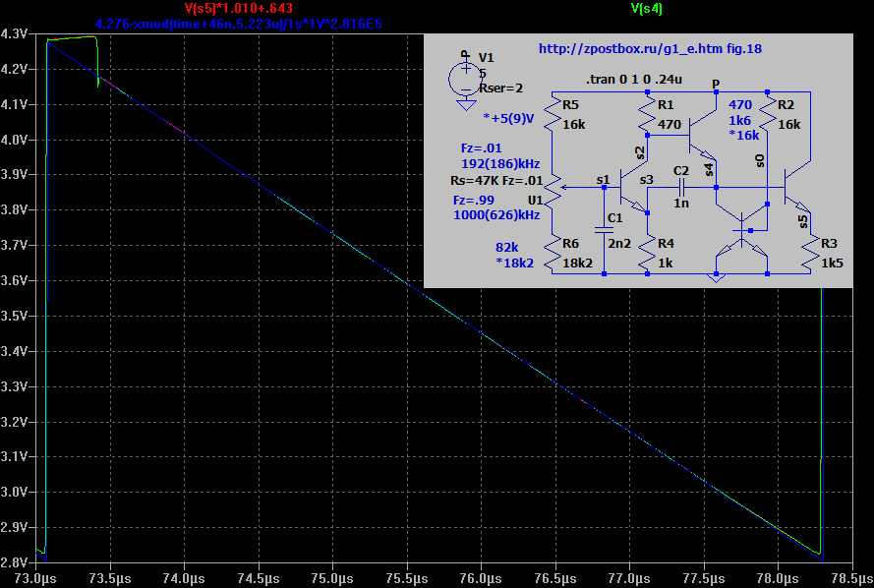Screen dimensions: 874x588
Task: Click the blue xmod expression trace label
Action: coord(239,21)
